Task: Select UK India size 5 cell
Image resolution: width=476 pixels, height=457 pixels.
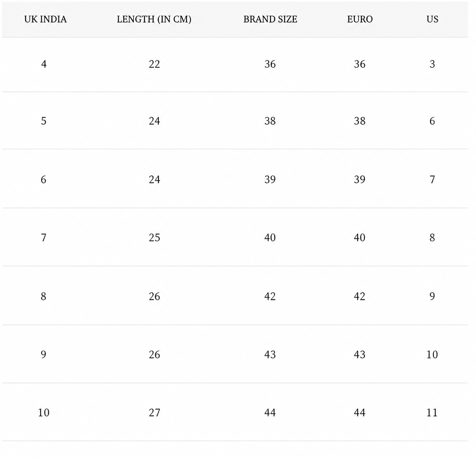Action: [44, 121]
